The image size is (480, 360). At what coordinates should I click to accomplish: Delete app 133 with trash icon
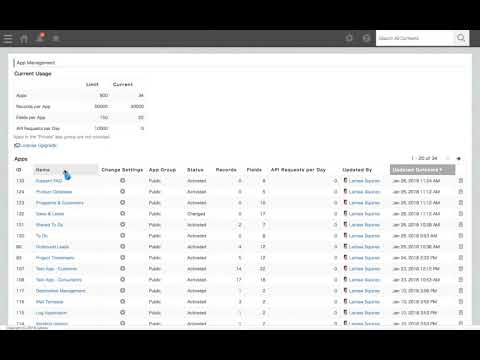pyautogui.click(x=461, y=180)
